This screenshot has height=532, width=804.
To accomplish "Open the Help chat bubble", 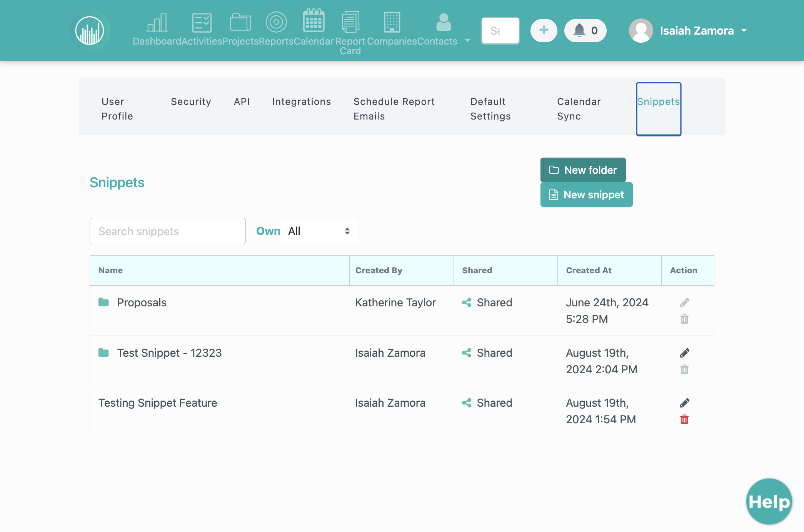I will (x=769, y=501).
